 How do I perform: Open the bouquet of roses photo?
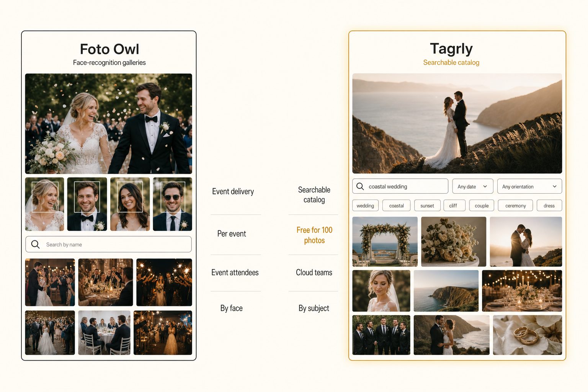point(454,242)
